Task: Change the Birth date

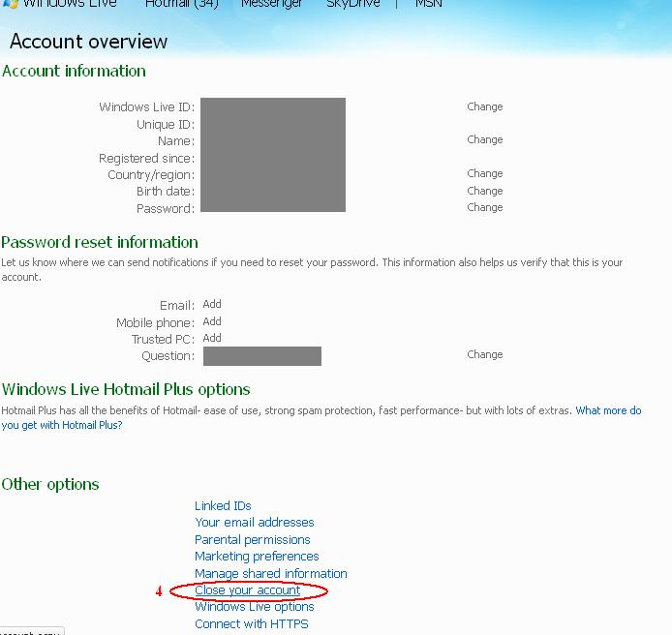Action: point(485,191)
